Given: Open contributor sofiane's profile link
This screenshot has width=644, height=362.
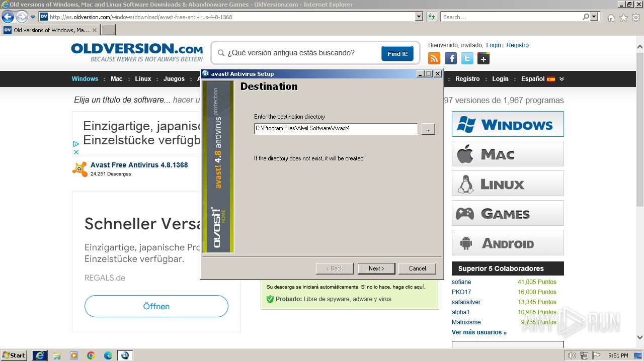Looking at the screenshot, I should pos(461,282).
